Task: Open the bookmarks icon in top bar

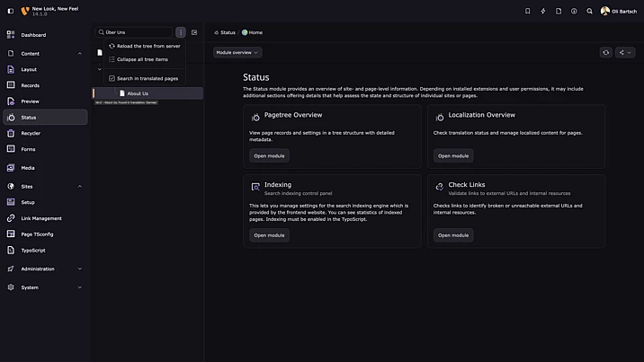Action: pyautogui.click(x=527, y=11)
